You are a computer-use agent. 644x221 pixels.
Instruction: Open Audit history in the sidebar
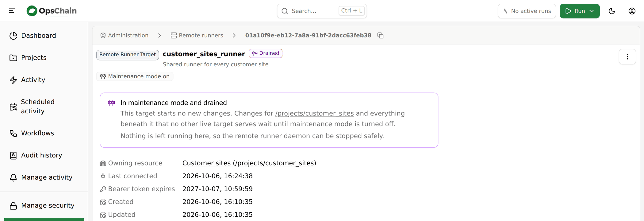pos(44,155)
